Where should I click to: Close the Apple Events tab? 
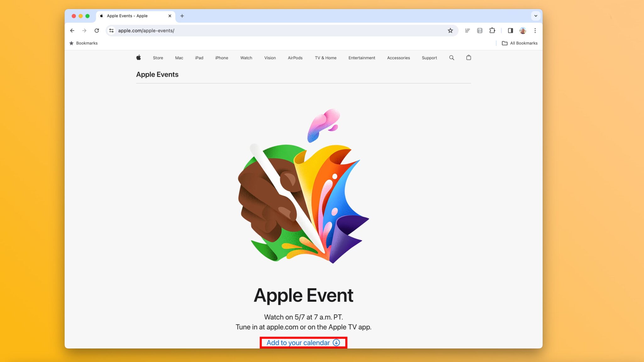[170, 16]
